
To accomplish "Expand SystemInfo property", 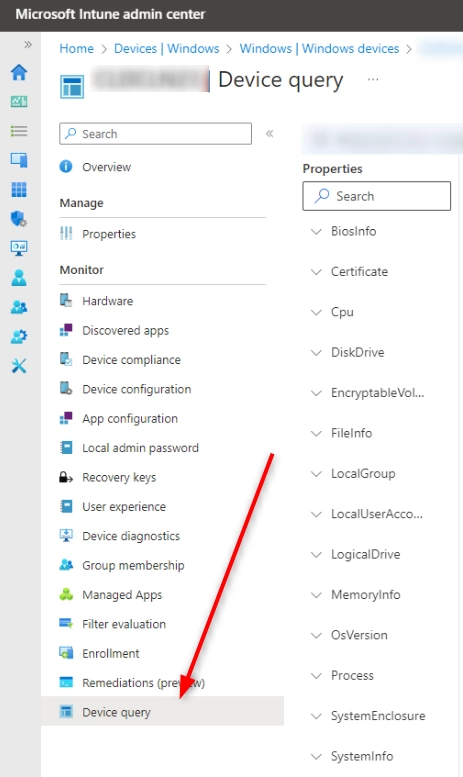I will tap(316, 756).
